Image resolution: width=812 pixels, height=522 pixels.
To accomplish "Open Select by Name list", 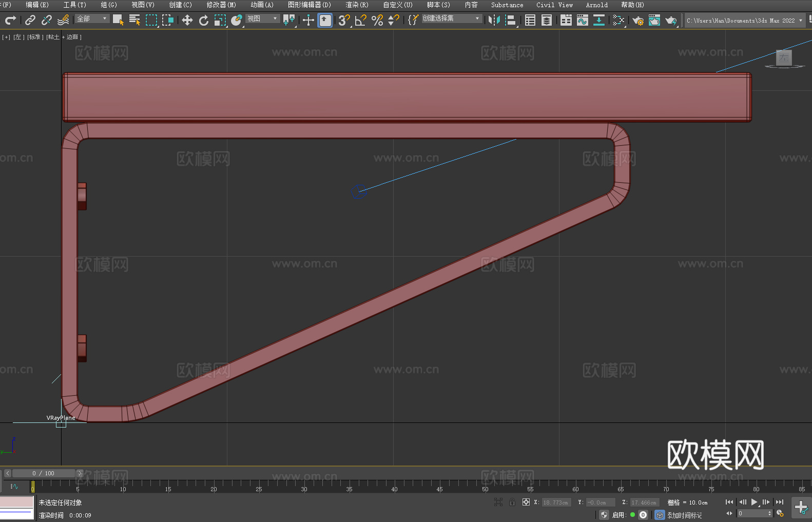I will pyautogui.click(x=134, y=20).
